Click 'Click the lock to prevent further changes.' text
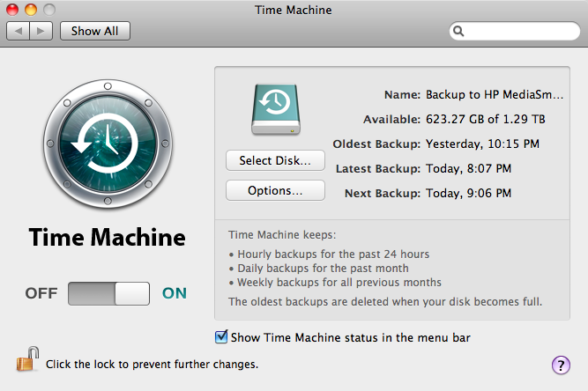 [x=152, y=364]
